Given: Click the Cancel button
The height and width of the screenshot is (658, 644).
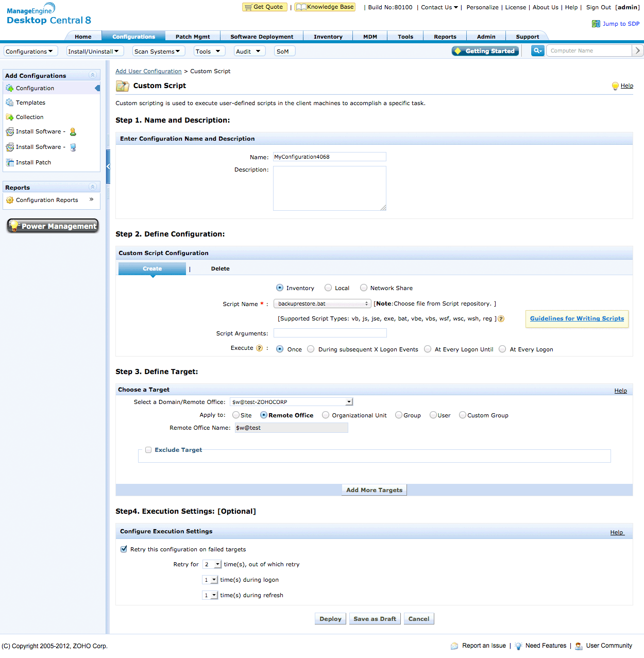Looking at the screenshot, I should click(x=419, y=619).
